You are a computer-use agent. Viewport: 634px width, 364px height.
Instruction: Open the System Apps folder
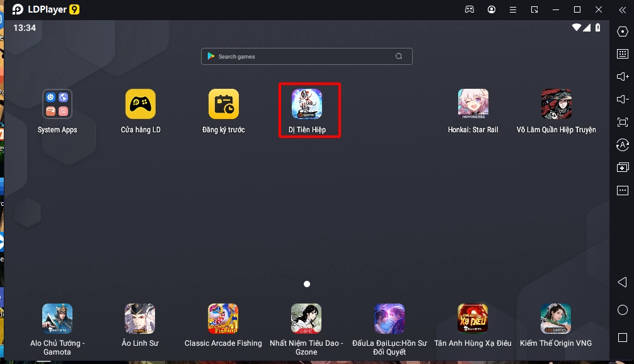(x=57, y=105)
